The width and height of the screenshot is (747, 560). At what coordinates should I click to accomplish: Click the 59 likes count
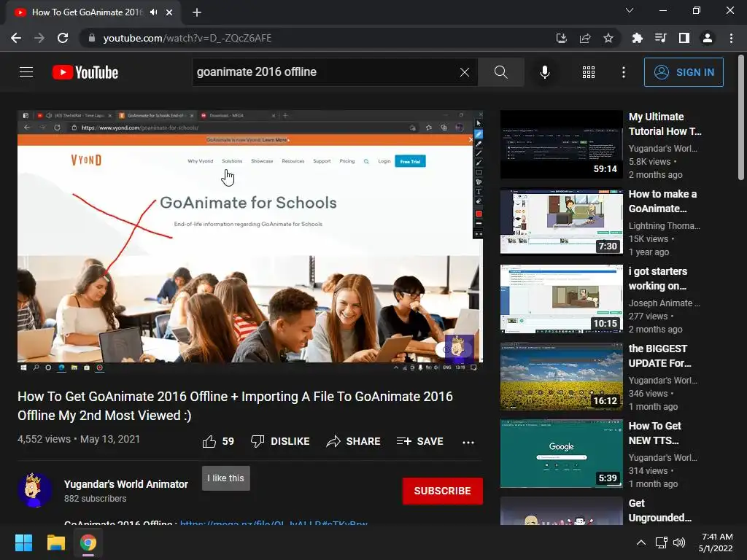coord(228,441)
